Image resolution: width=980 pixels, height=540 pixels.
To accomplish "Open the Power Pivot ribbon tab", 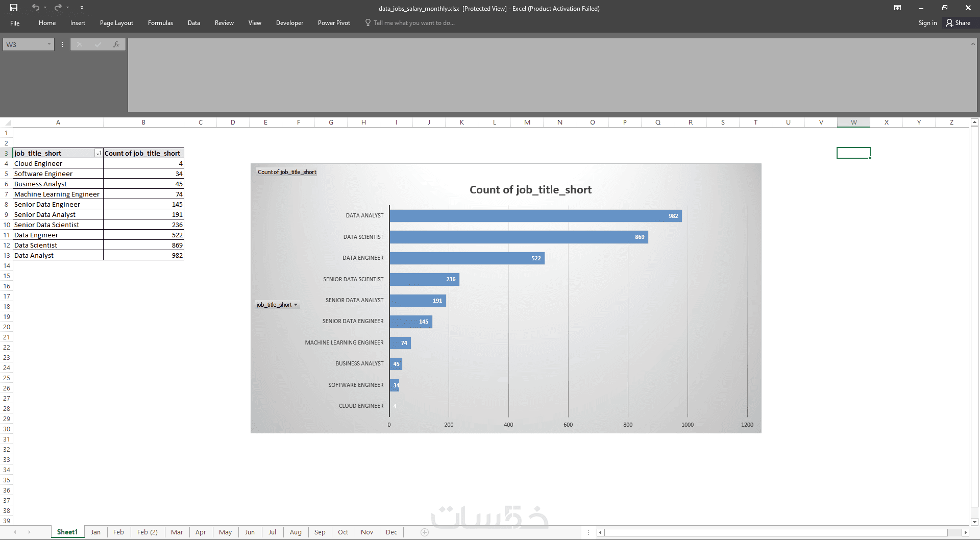I will (x=334, y=23).
